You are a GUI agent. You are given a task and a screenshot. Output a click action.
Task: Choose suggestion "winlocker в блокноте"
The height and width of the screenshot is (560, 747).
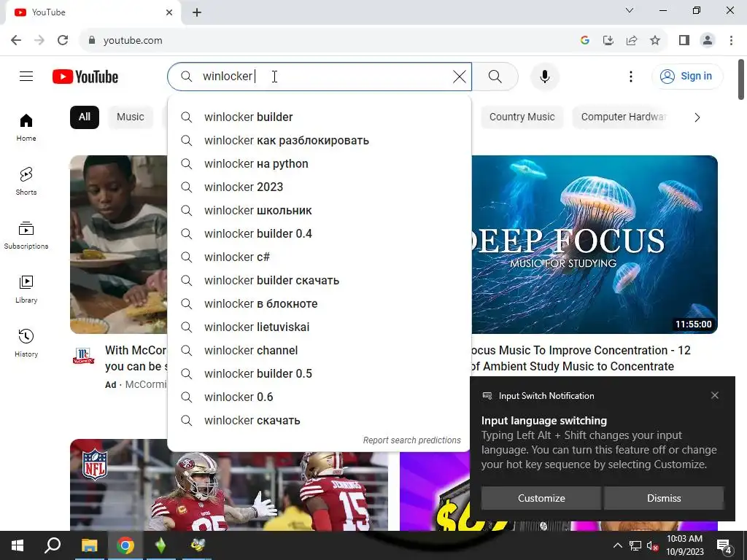(x=320, y=304)
